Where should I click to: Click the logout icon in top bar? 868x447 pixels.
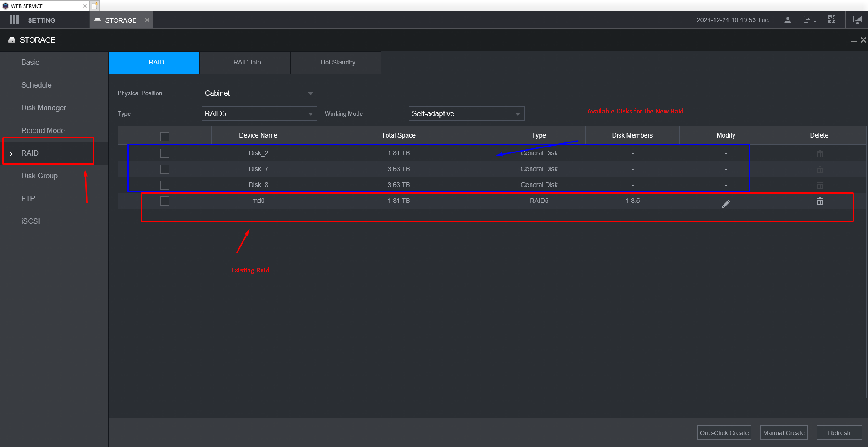click(809, 20)
